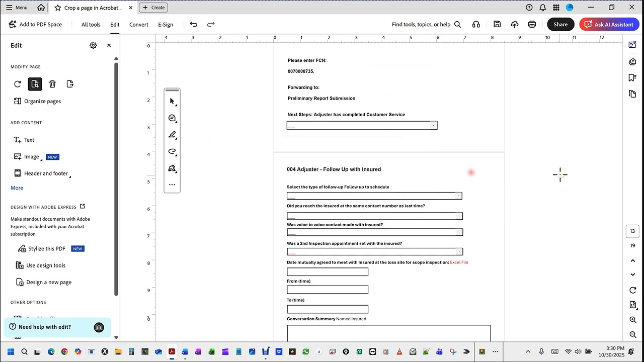The image size is (644, 362).
Task: Open Need help with edit?
Action: [57, 327]
